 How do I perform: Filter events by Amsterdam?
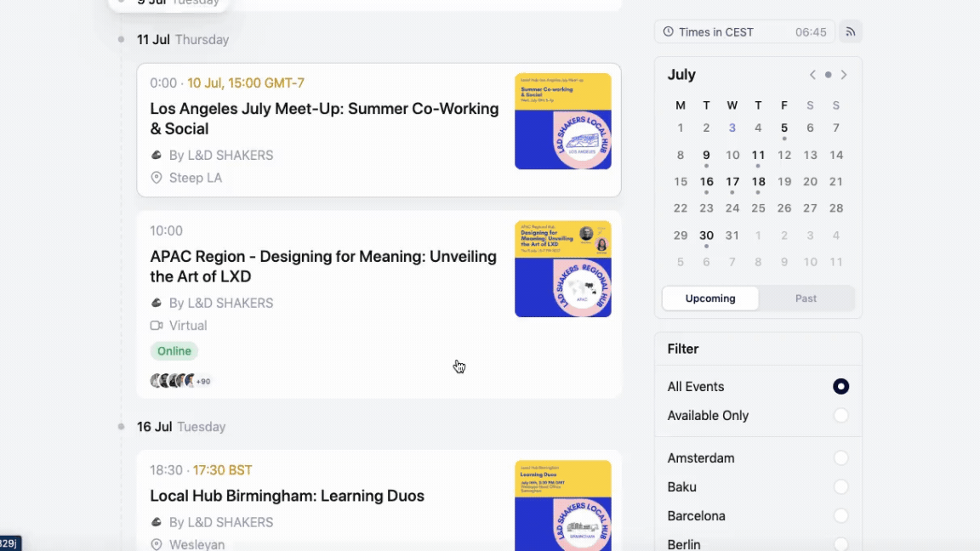point(840,458)
